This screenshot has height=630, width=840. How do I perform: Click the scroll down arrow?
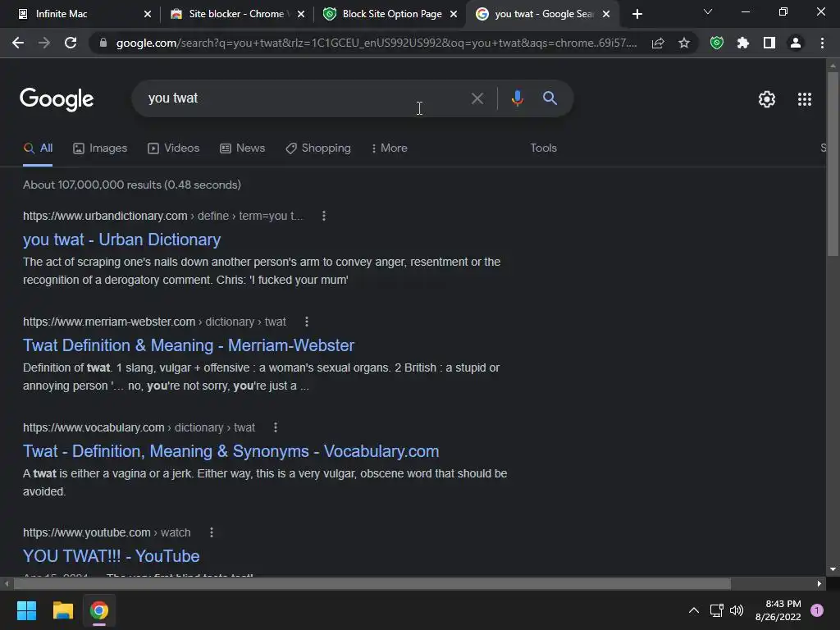tap(833, 569)
